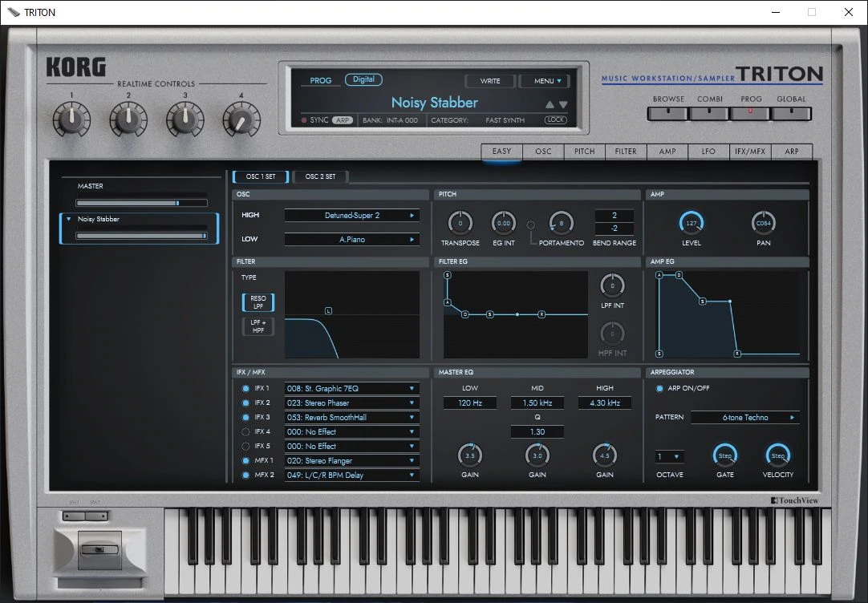The width and height of the screenshot is (868, 603).
Task: Click the Master EQ Low 120 Hz field
Action: tap(470, 403)
